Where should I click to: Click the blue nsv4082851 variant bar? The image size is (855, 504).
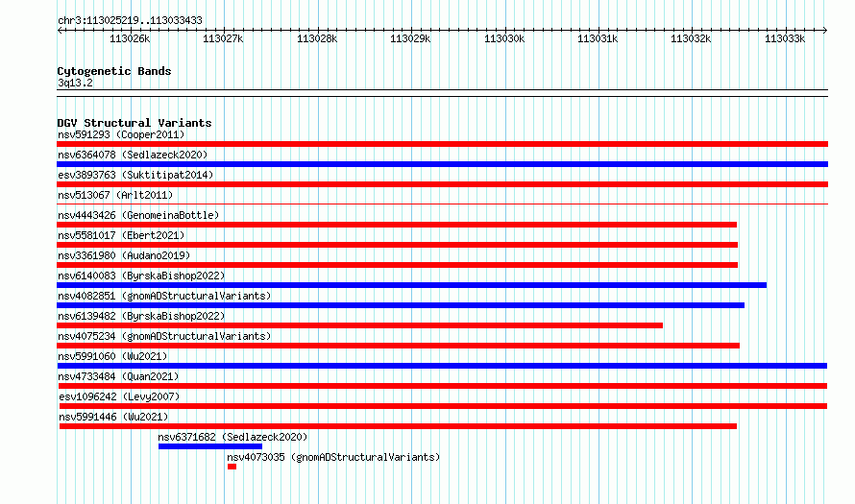[x=401, y=305]
